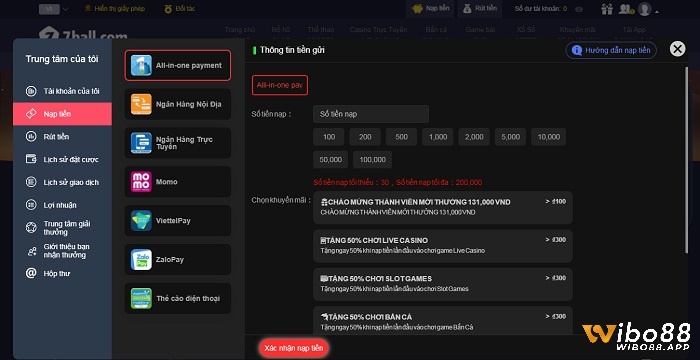Image resolution: width=700 pixels, height=360 pixels.
Task: Select CHÀO MỪNG THÀNH VIÊN MỚI promotion
Action: [443, 207]
